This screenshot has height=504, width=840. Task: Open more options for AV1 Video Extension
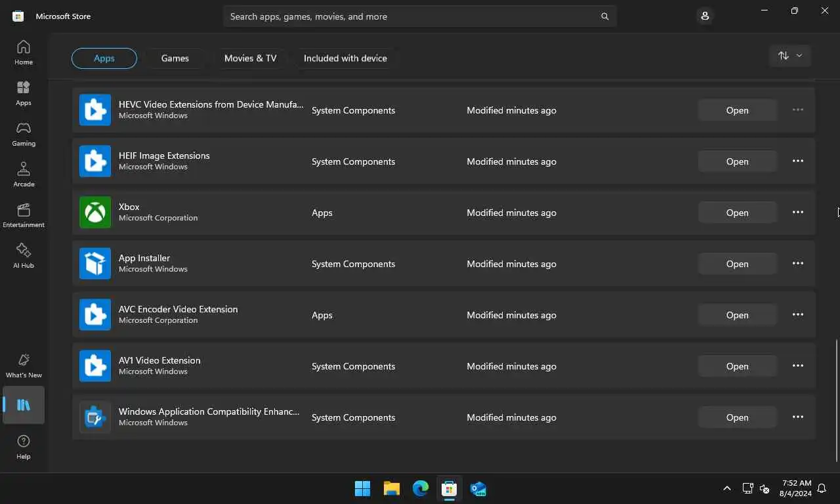[798, 366]
